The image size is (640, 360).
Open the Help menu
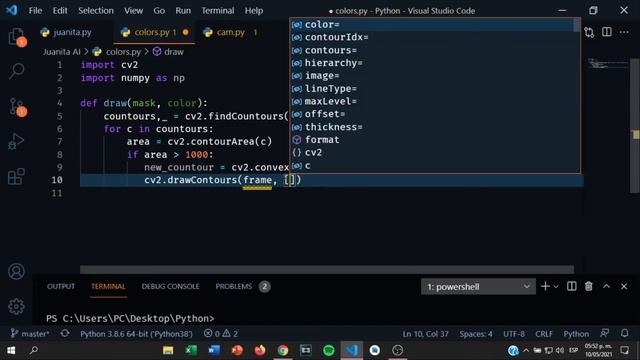253,11
